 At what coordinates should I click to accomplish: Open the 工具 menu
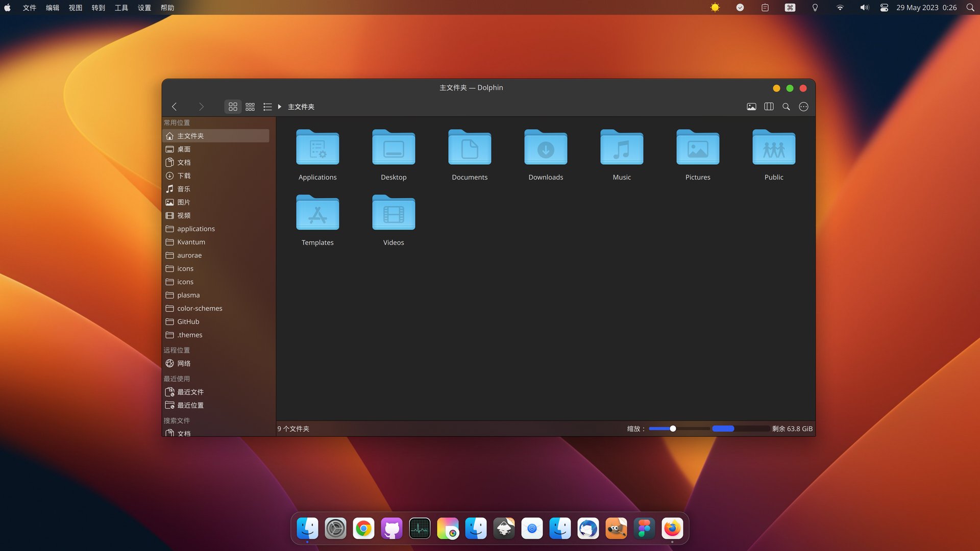(x=121, y=8)
